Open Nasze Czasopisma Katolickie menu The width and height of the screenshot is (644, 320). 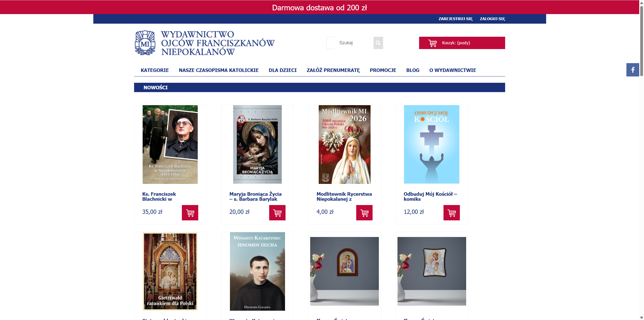point(219,70)
